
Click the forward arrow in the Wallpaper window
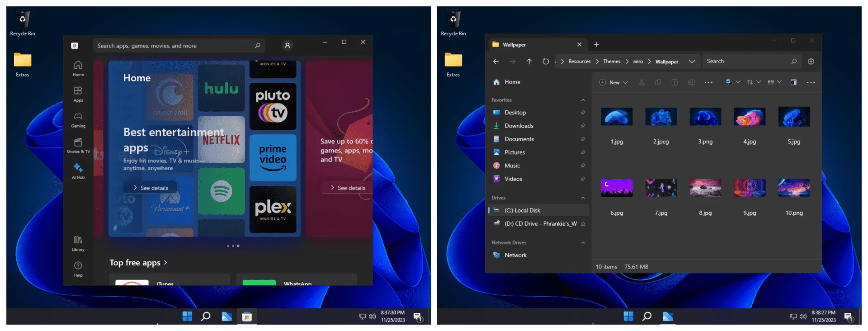pos(513,61)
